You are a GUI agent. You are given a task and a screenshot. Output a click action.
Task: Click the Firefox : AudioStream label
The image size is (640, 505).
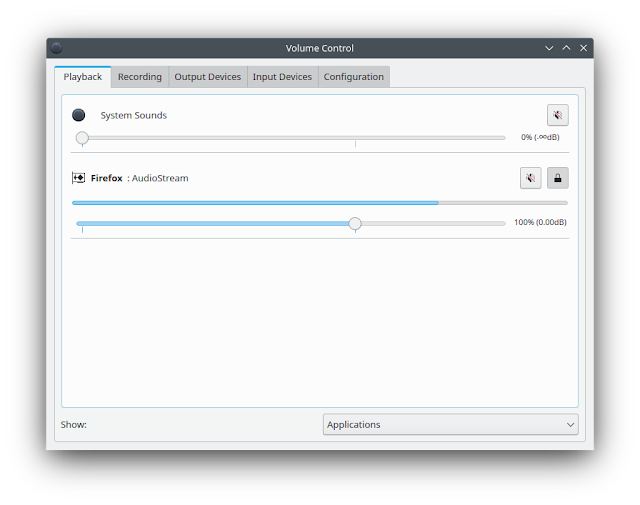(x=140, y=178)
